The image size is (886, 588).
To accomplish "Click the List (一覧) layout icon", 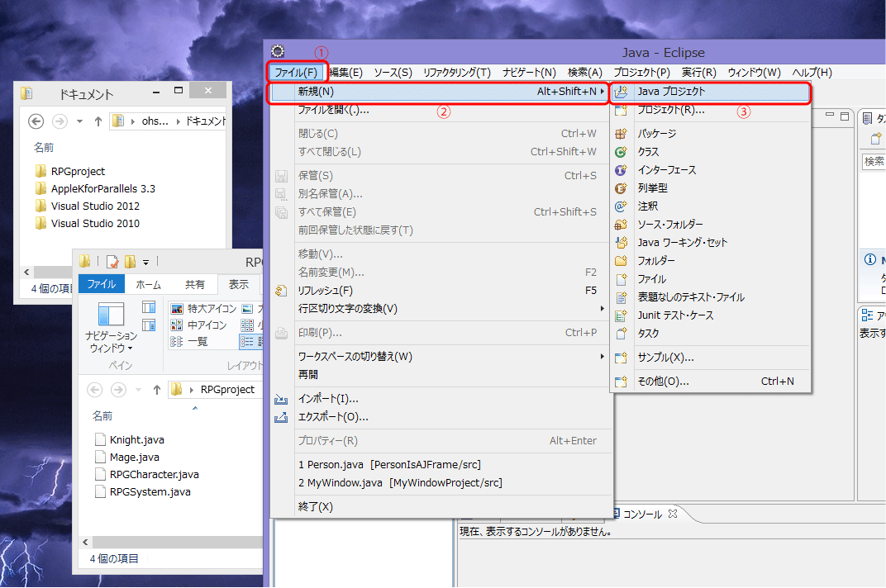I will (x=177, y=341).
